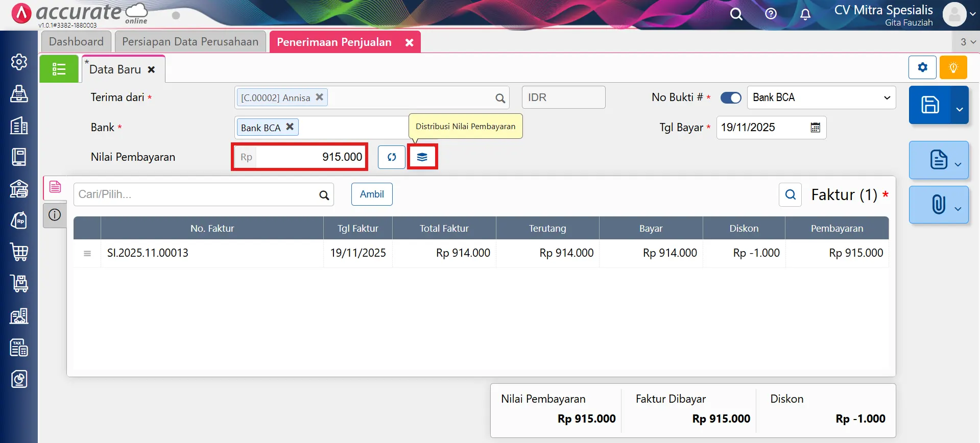The image size is (980, 443).
Task: Open the Bank BCA numbering dropdown
Action: point(821,97)
